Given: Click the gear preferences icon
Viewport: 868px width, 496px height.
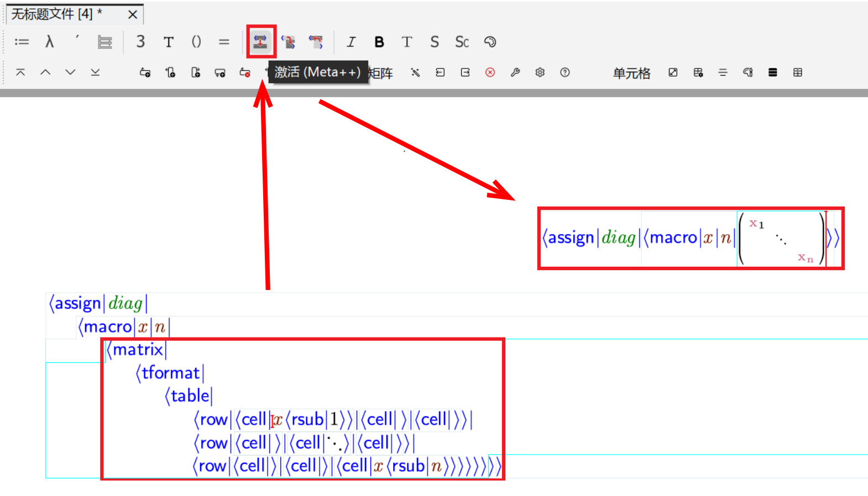Looking at the screenshot, I should (540, 72).
